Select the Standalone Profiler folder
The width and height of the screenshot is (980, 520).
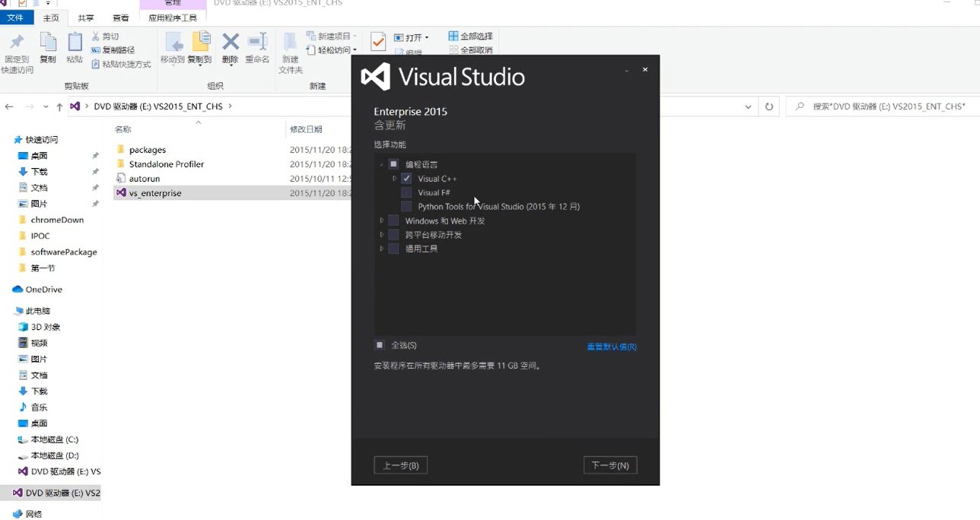point(167,164)
